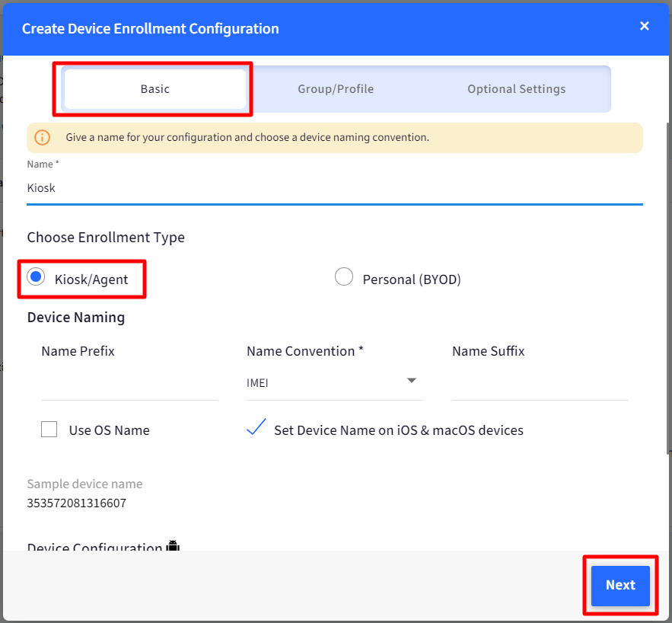Select the Basic tab
The height and width of the screenshot is (623, 672).
tap(155, 89)
